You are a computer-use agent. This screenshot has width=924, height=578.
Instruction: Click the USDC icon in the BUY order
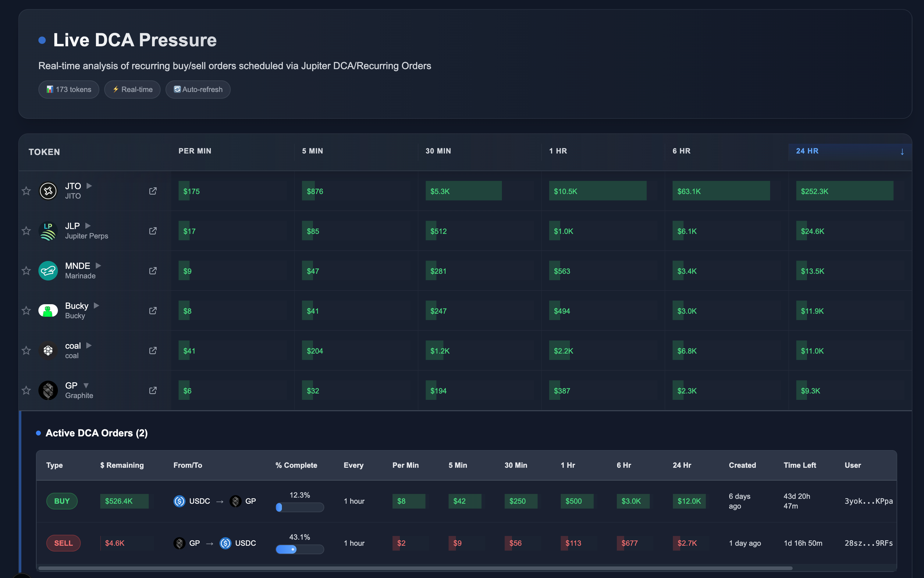tap(179, 501)
